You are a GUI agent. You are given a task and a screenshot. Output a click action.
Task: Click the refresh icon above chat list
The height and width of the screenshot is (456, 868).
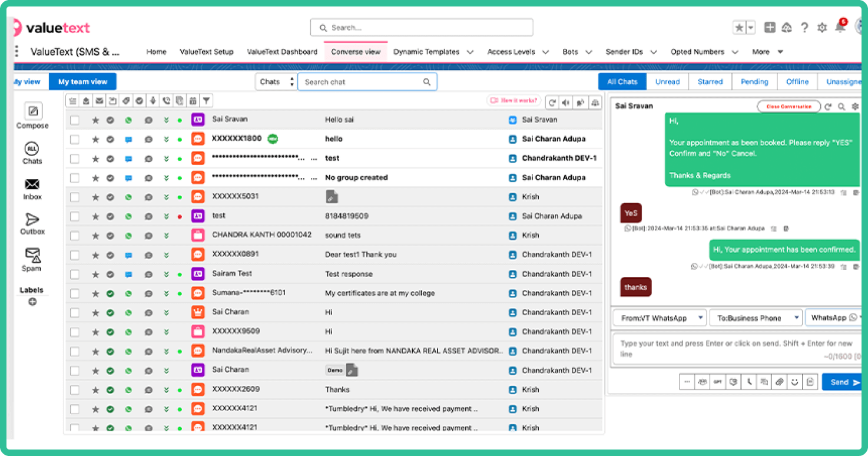pos(552,102)
